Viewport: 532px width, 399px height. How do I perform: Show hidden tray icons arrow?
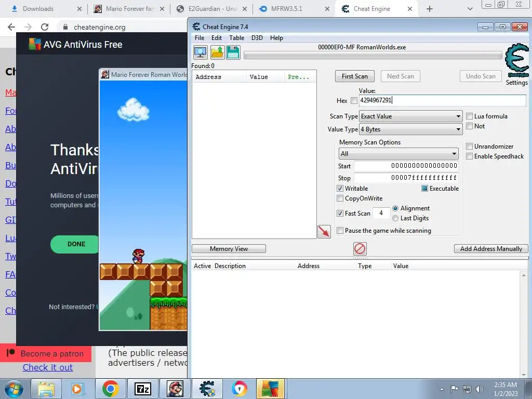[442, 389]
